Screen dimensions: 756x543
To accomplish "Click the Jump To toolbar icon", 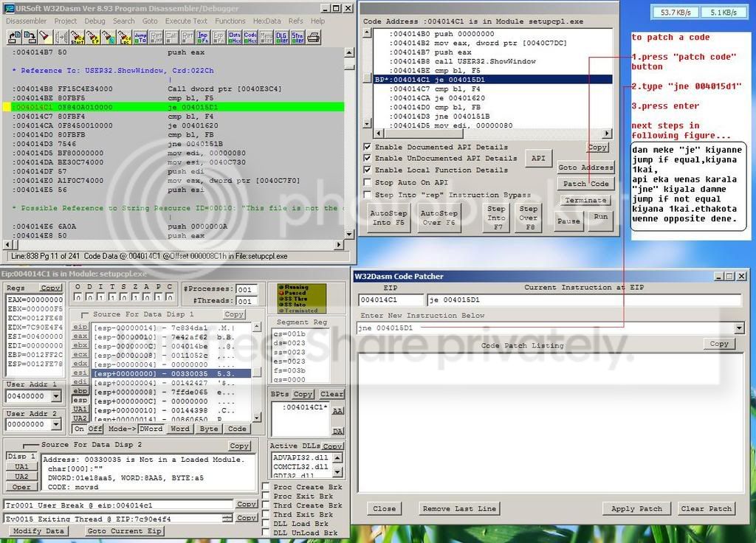I will click(x=140, y=37).
